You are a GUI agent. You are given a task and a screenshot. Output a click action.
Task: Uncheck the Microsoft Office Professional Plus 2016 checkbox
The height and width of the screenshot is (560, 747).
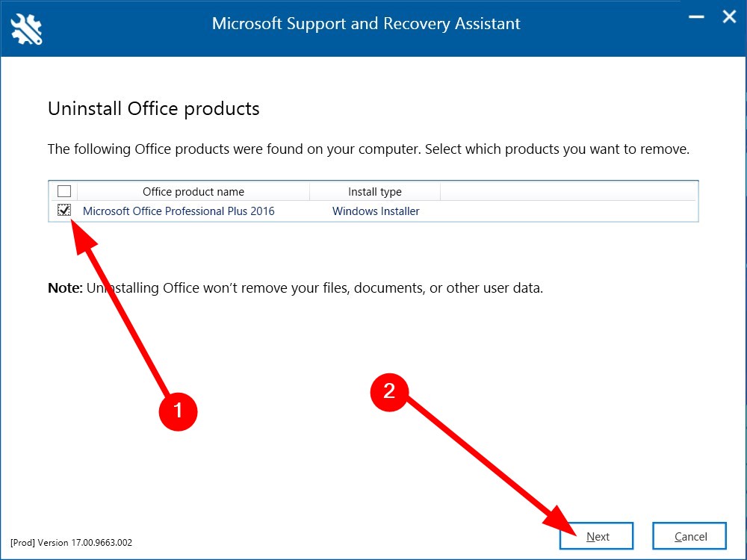coord(64,211)
